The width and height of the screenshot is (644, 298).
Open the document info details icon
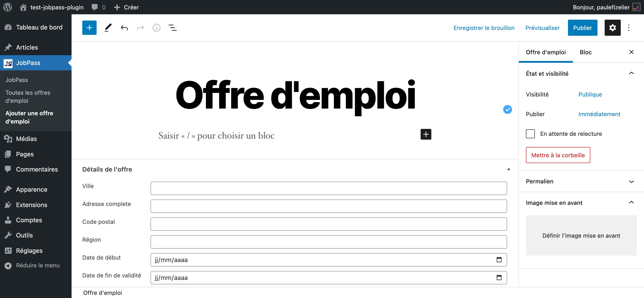pos(157,28)
